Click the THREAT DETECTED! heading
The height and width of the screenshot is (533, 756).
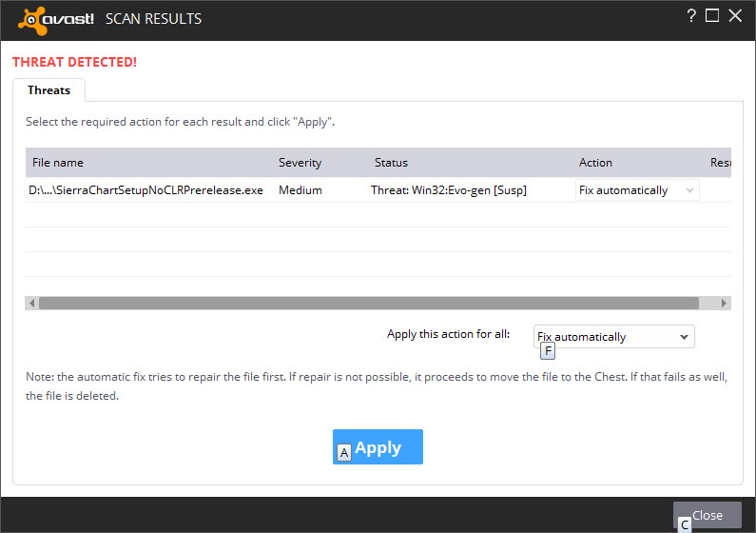tap(75, 62)
